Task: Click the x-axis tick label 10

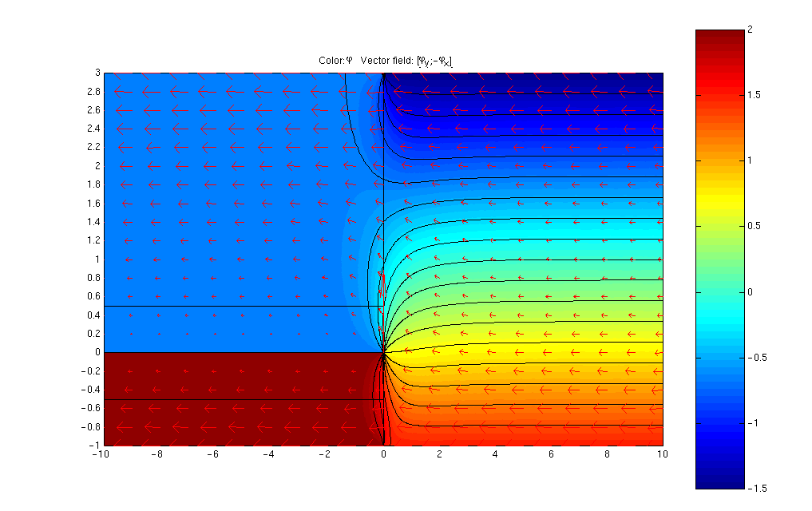Action: point(663,454)
